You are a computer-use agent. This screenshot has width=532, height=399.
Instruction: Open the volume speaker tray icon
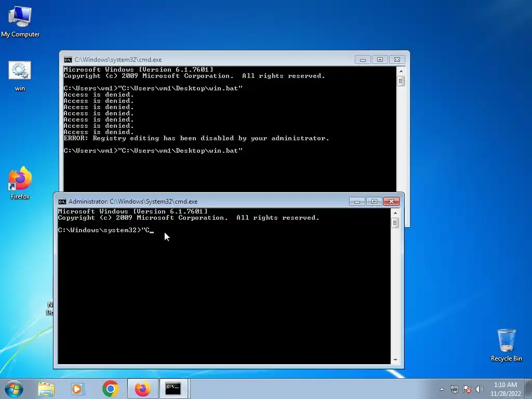(x=480, y=389)
